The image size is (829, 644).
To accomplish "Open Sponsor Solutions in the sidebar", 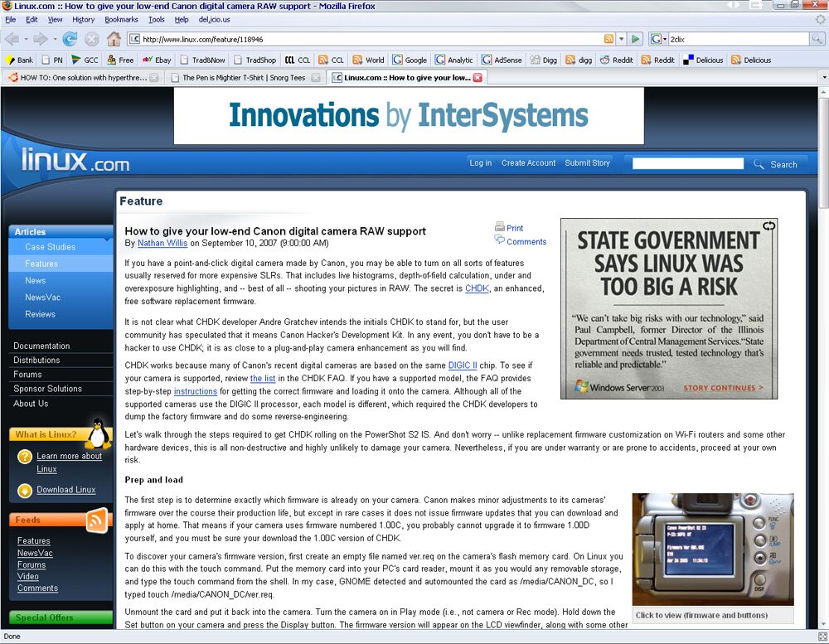I will [x=47, y=389].
